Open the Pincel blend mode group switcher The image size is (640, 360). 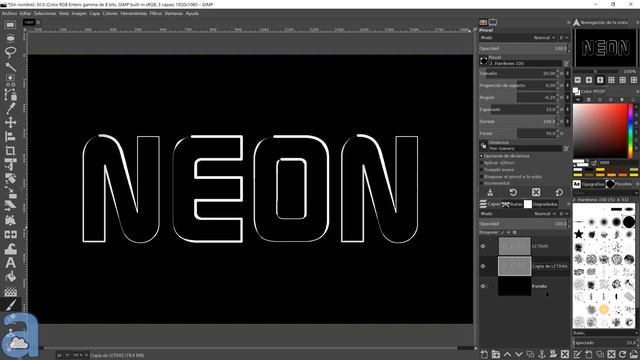564,38
